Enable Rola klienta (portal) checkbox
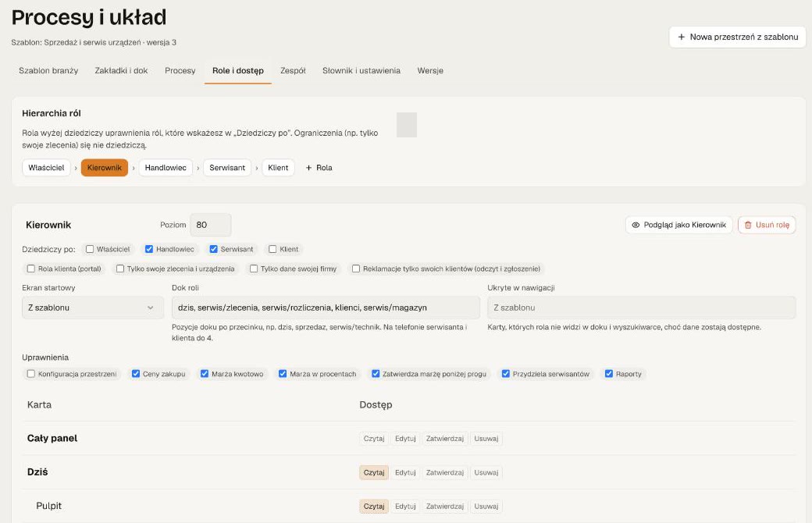The height and width of the screenshot is (523, 812). [x=31, y=269]
